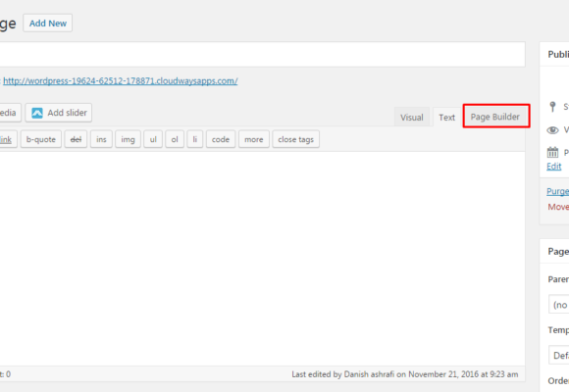
Task: Click the del quicktag button
Action: [x=76, y=139]
